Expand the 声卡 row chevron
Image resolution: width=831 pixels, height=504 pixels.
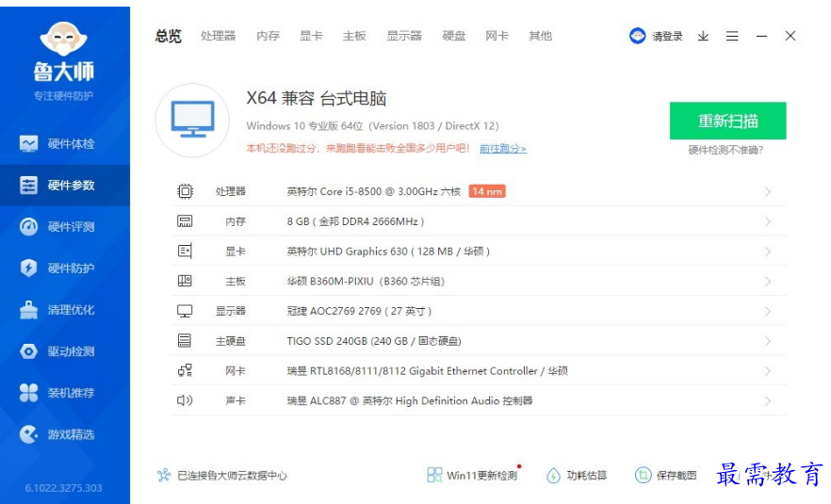768,401
